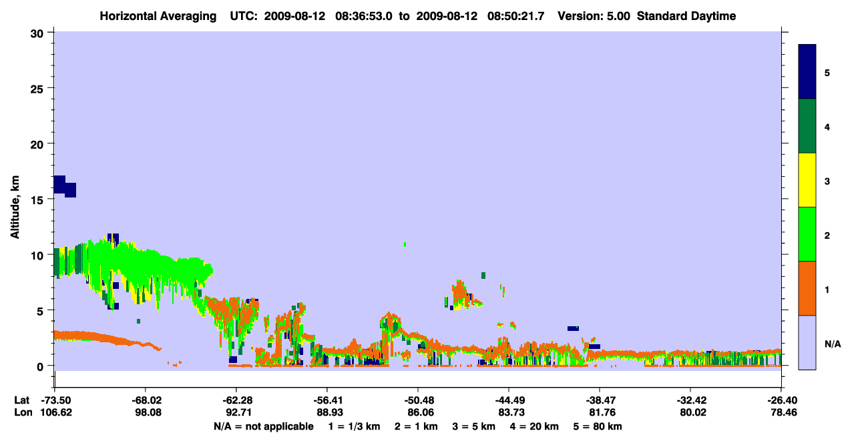This screenshot has width=868, height=445.
Task: Click the orange colorbar segment labeled 1
Action: click(807, 288)
